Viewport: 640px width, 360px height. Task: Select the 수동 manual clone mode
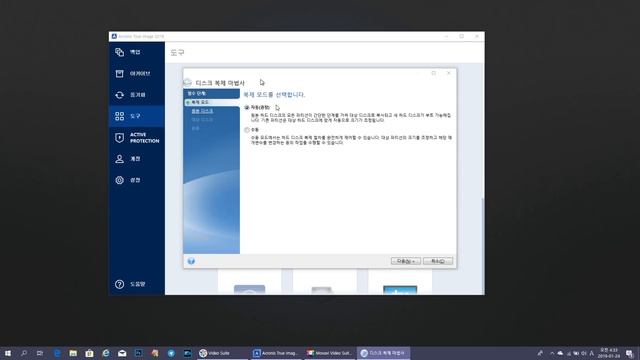[x=247, y=130]
